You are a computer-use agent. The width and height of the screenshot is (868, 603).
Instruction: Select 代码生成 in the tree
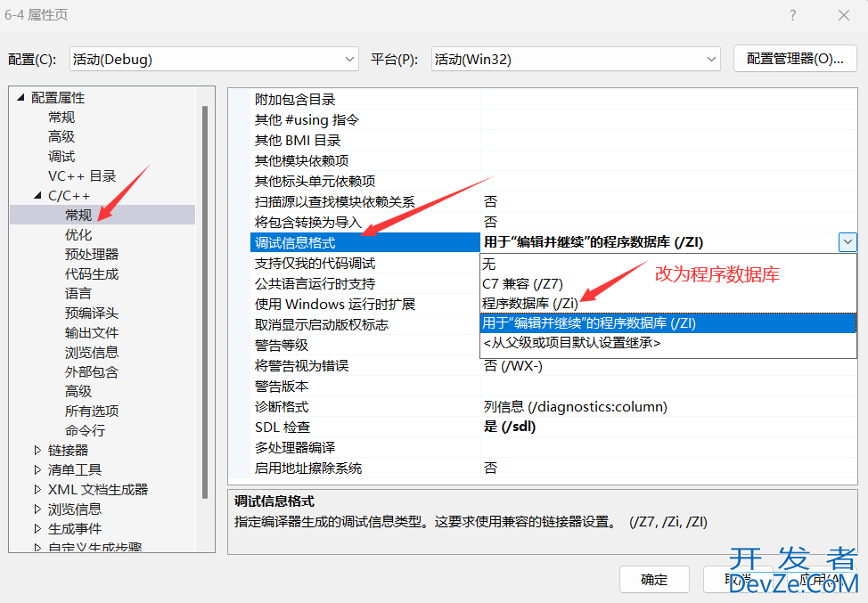click(x=92, y=274)
